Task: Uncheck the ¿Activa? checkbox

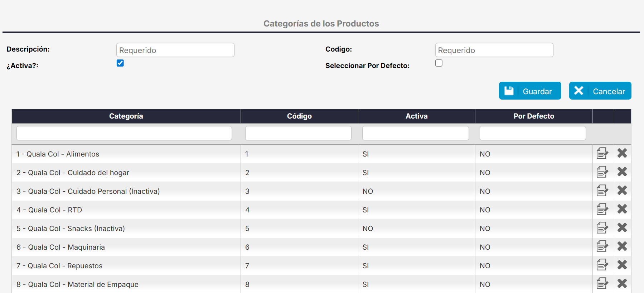Action: coord(120,63)
